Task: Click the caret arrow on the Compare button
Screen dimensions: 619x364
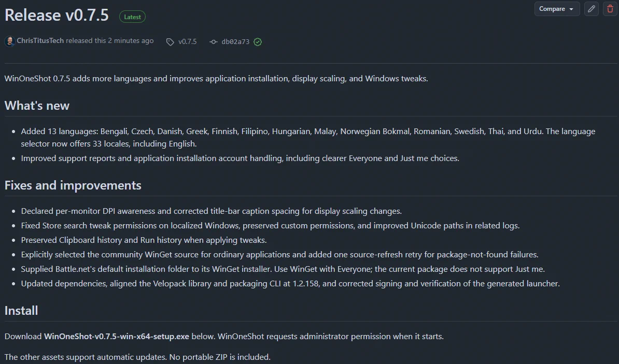Action: coord(571,9)
